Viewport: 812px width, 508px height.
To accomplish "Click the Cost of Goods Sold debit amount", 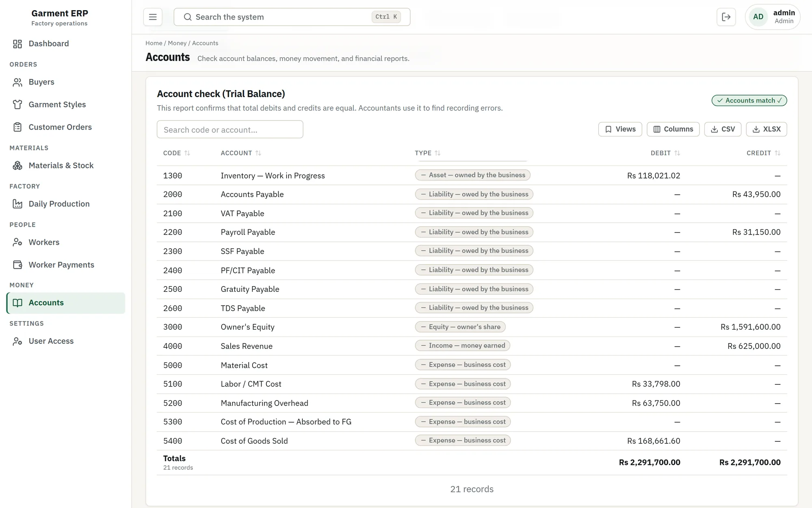I will [x=654, y=441].
